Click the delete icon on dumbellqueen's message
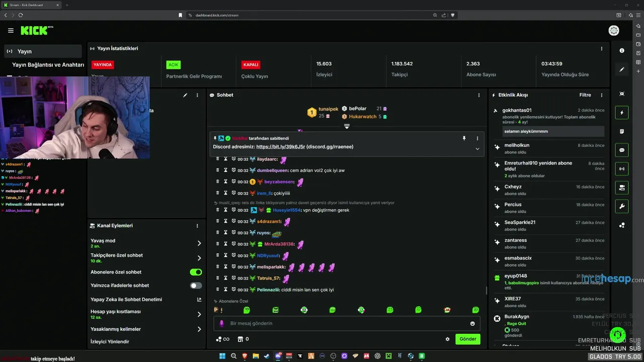The width and height of the screenshot is (644, 362). click(x=218, y=170)
